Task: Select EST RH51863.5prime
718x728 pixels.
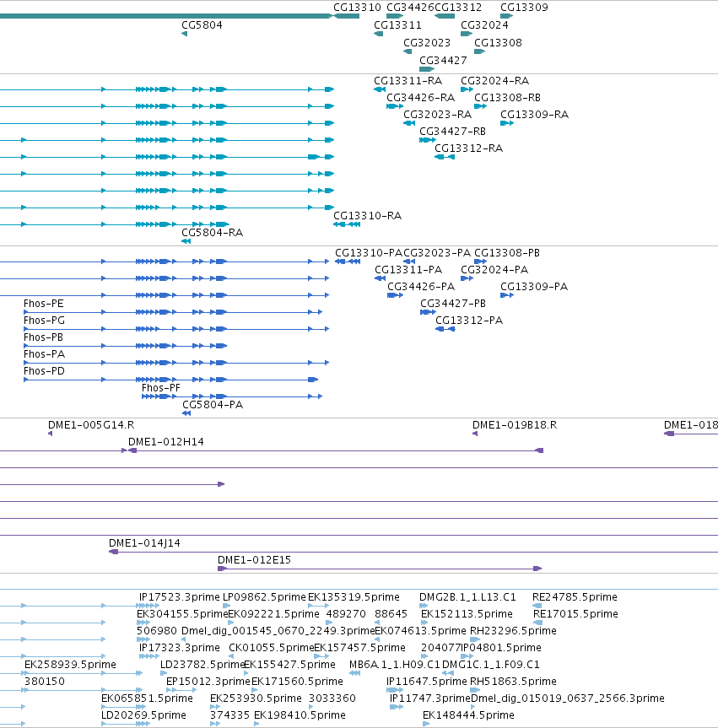Action: (513, 682)
